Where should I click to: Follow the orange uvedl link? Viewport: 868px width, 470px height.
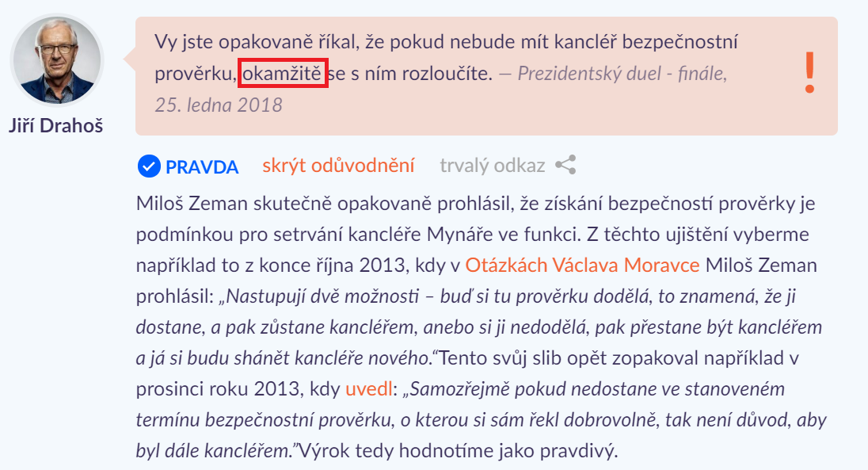point(369,388)
